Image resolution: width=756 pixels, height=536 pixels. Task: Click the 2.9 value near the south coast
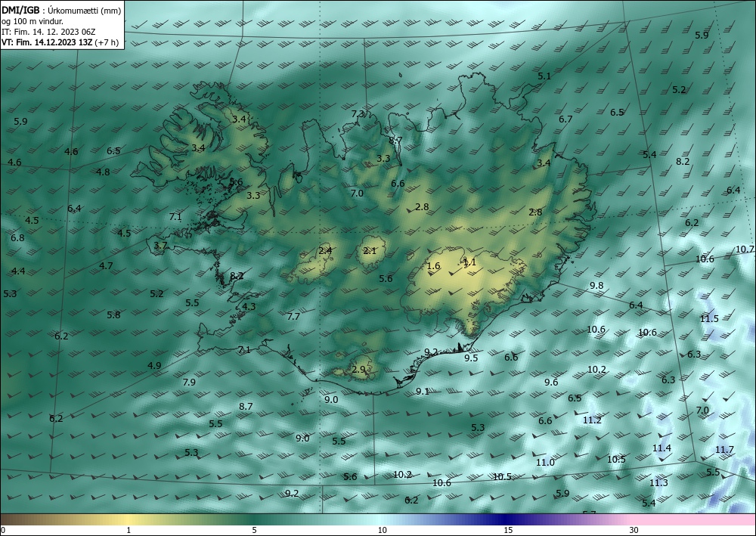358,370
